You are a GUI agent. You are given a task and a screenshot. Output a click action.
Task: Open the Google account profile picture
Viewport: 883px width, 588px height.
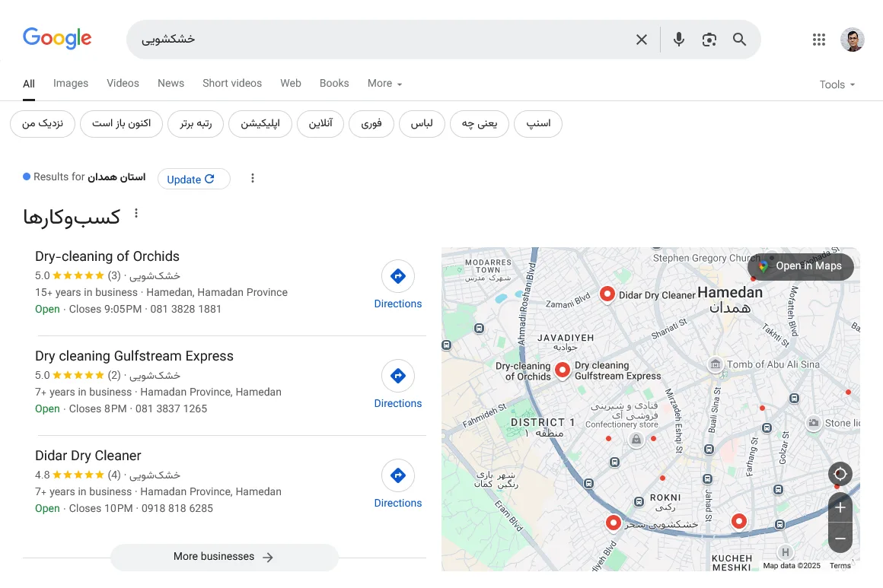tap(852, 40)
